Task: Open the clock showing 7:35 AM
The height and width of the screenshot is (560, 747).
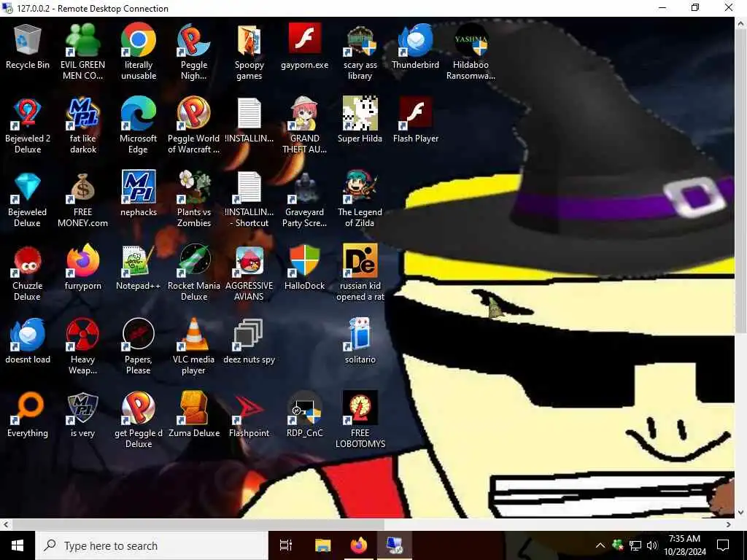Action: [x=684, y=545]
